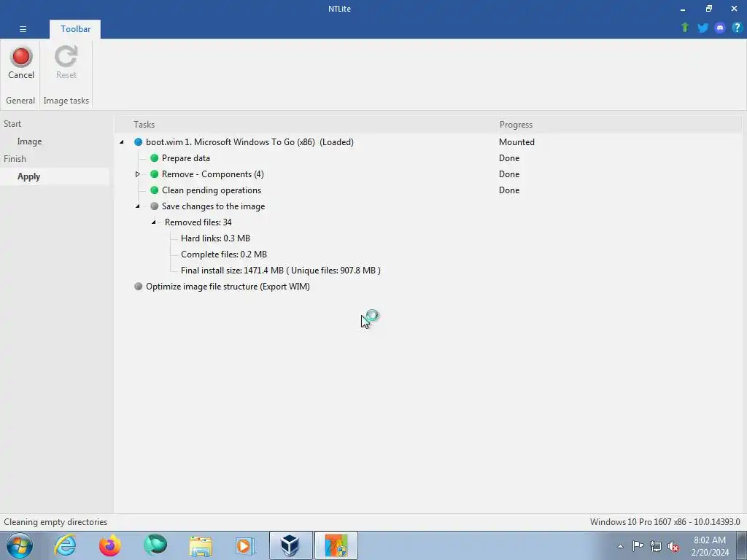747x560 pixels.
Task: Open the Discord link icon
Action: (720, 28)
